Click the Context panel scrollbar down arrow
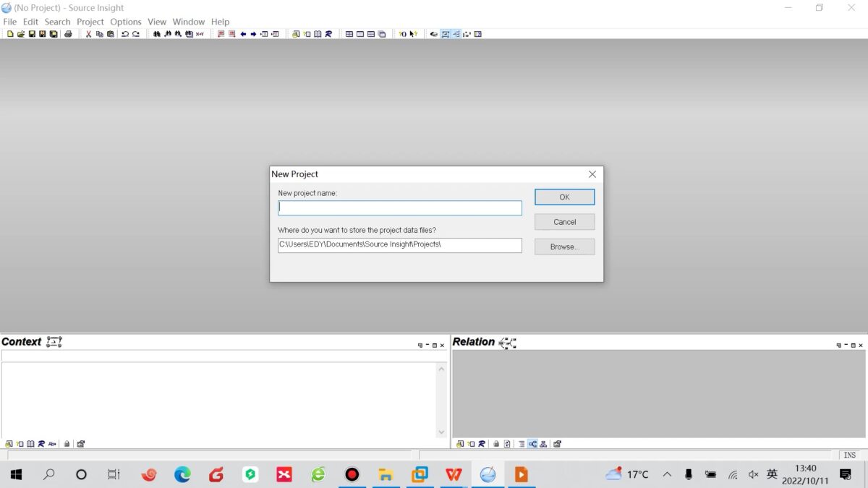Screen dimensions: 868x488 point(441,432)
